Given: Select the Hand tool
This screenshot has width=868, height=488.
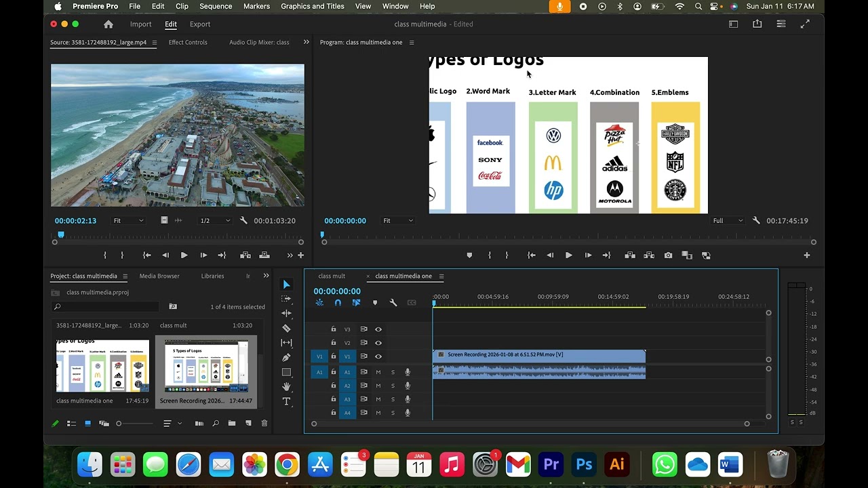Looking at the screenshot, I should pyautogui.click(x=286, y=386).
